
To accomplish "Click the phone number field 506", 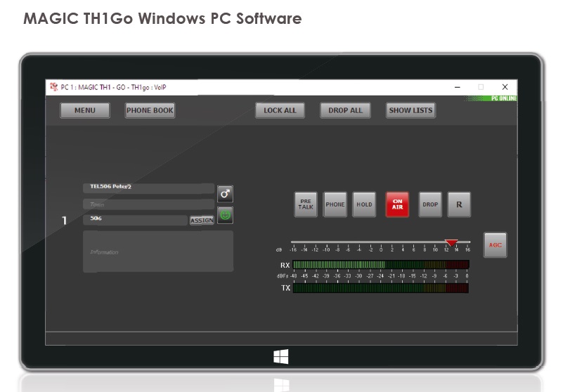I will pyautogui.click(x=135, y=219).
